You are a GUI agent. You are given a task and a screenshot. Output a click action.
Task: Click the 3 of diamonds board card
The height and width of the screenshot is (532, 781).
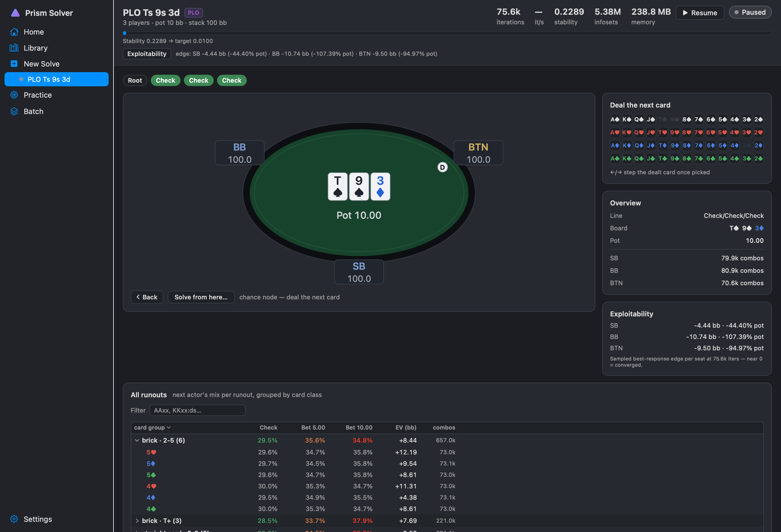click(380, 186)
